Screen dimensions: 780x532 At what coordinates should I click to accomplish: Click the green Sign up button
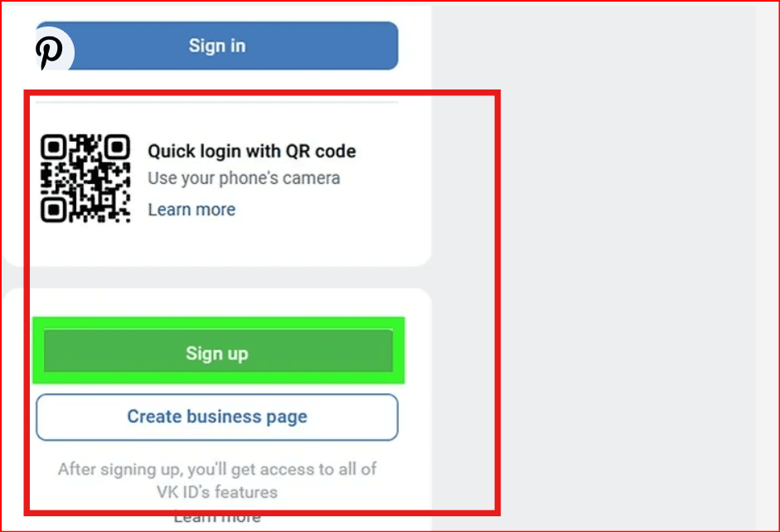[218, 351]
